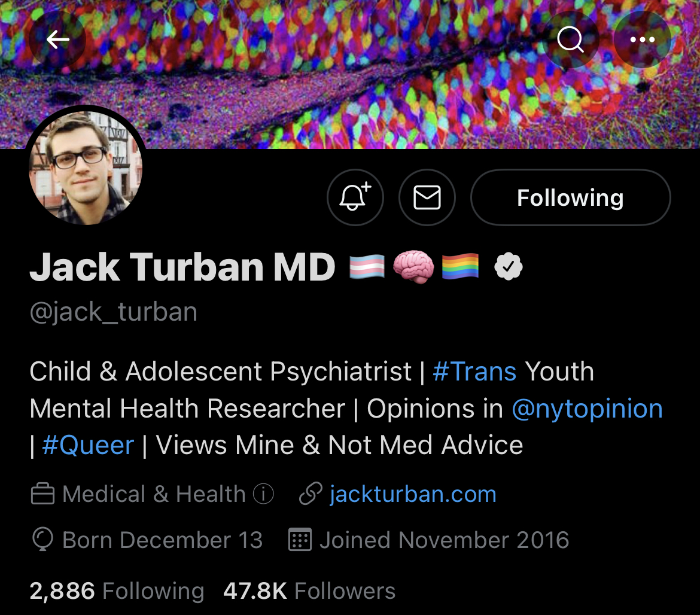Visit the jackturban.com website link
700x615 pixels.
coord(413,494)
